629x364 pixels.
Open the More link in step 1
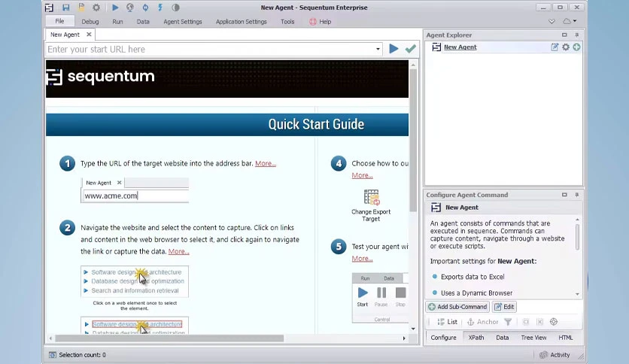pyautogui.click(x=266, y=163)
